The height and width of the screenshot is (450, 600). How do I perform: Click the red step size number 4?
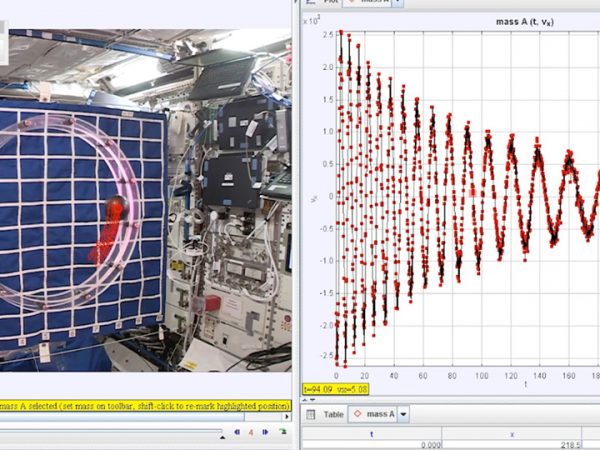[x=249, y=432]
